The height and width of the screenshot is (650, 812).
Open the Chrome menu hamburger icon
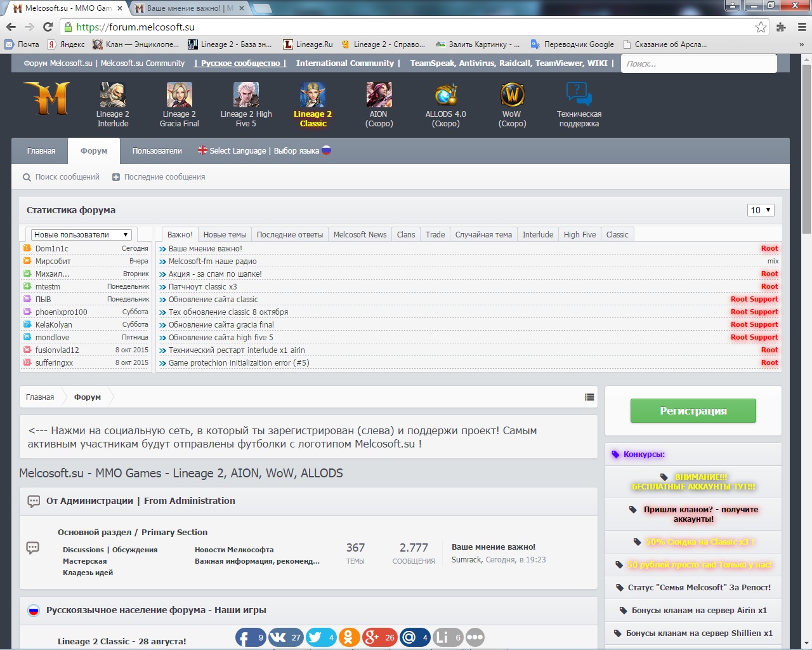pyautogui.click(x=802, y=27)
